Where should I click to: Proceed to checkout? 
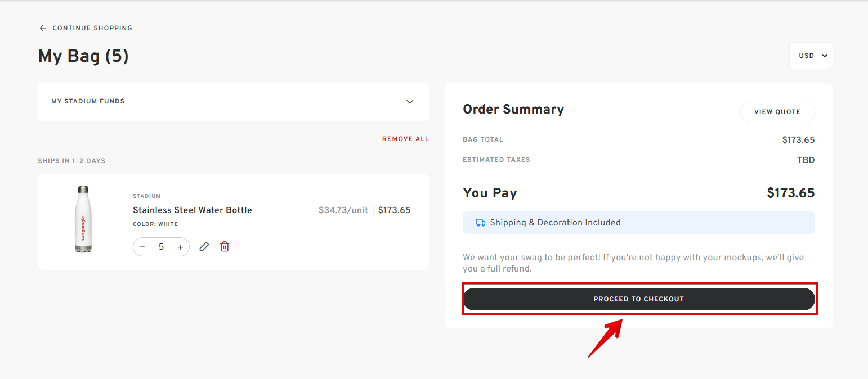click(639, 299)
